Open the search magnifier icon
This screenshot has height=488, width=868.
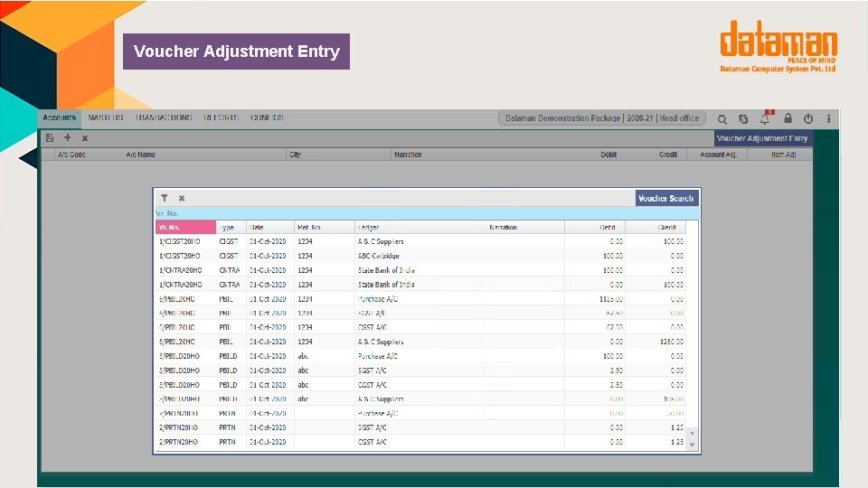[722, 119]
